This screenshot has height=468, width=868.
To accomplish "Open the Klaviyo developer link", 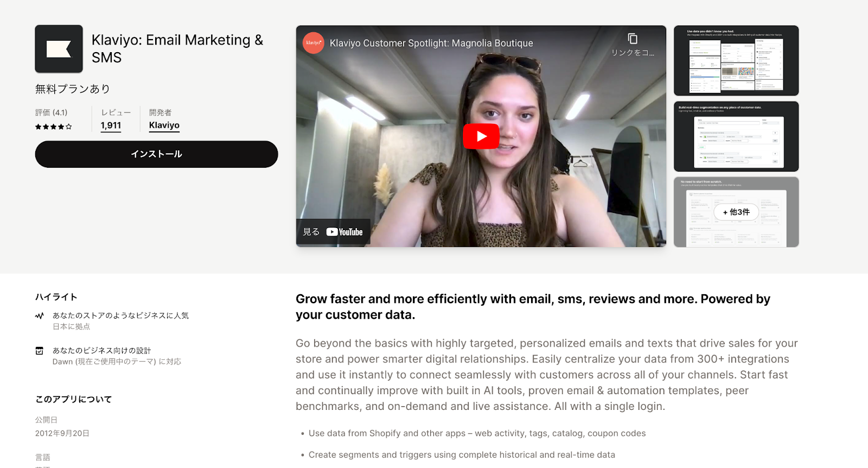I will click(x=164, y=125).
